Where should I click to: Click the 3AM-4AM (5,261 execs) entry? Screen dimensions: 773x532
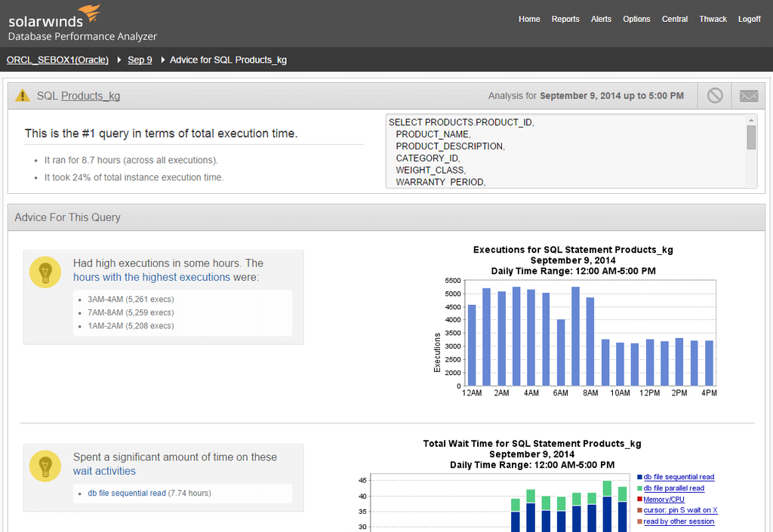click(131, 300)
